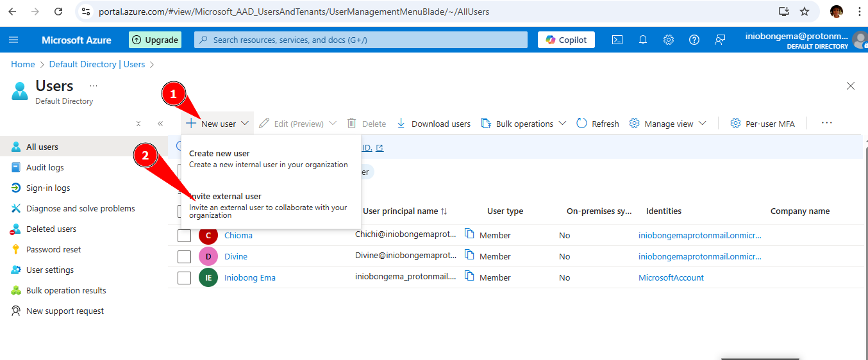Open Divine user profile link
The width and height of the screenshot is (868, 360).
tap(236, 256)
